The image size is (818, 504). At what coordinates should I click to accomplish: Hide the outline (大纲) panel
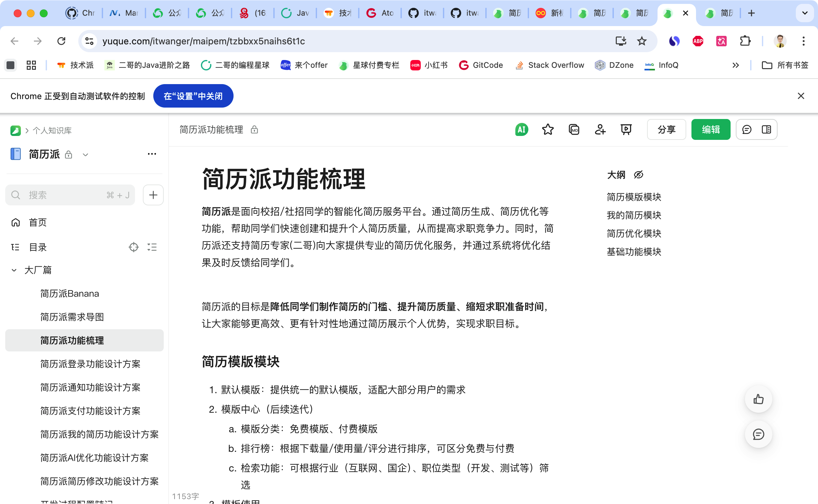click(x=638, y=175)
